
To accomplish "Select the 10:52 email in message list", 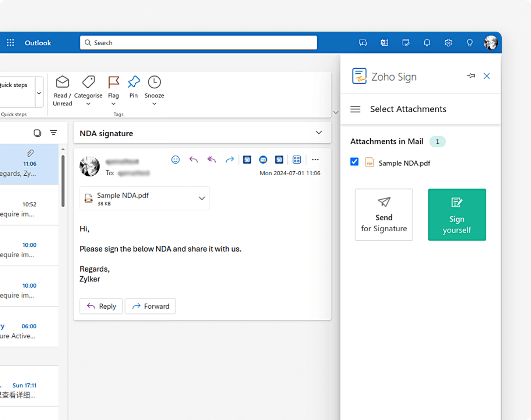I will [x=29, y=205].
